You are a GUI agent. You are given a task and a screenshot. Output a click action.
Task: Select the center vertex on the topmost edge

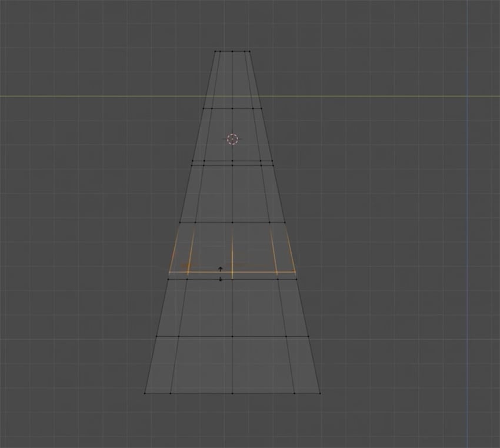point(233,50)
